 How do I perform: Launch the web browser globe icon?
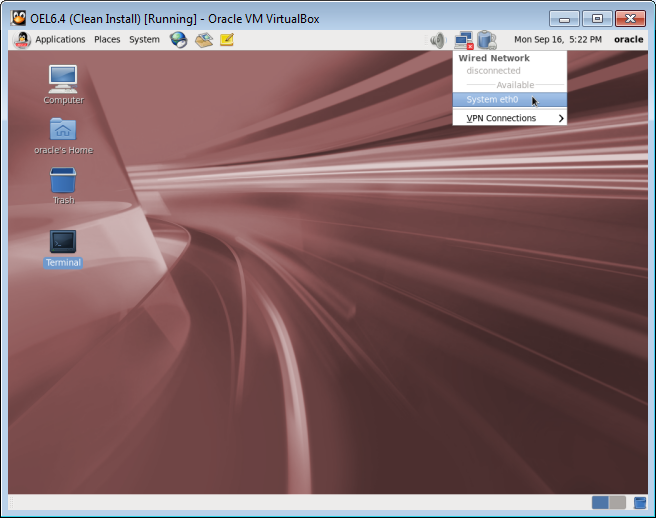[x=178, y=40]
